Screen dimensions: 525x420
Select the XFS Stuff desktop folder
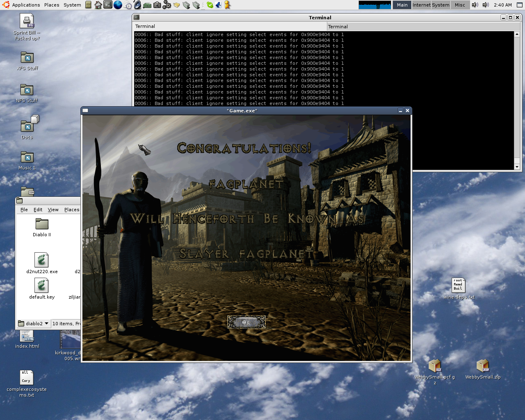point(27,61)
